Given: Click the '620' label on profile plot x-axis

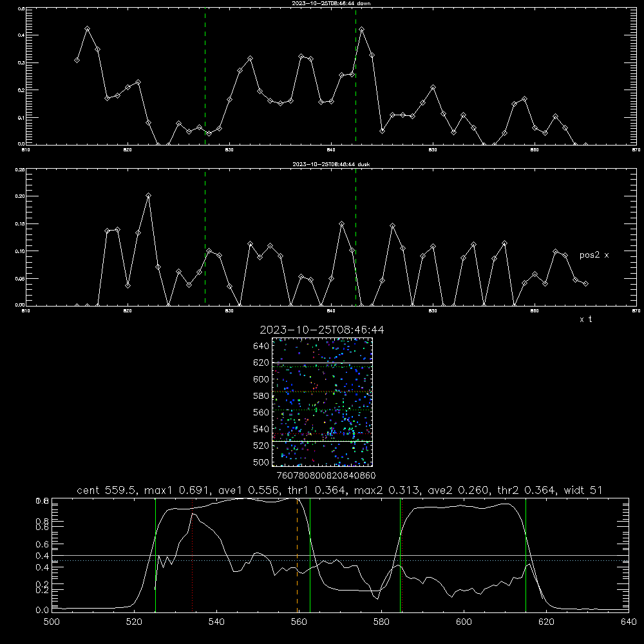Looking at the screenshot, I should tap(546, 622).
